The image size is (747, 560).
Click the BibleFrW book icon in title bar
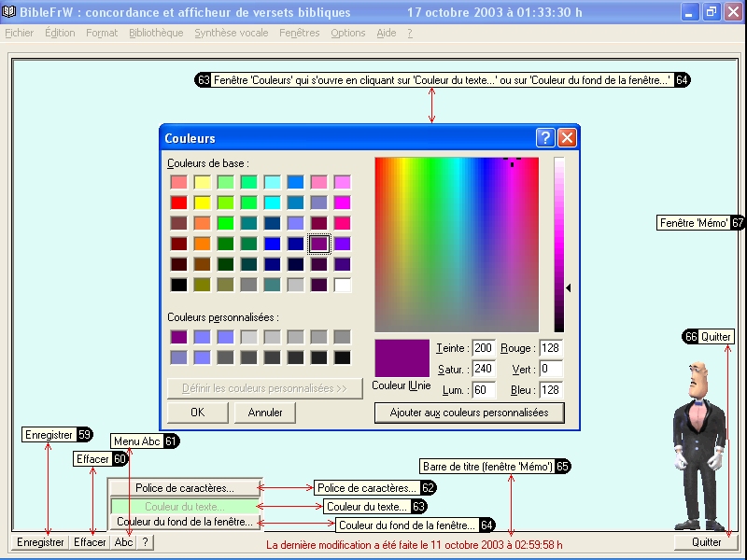click(9, 13)
